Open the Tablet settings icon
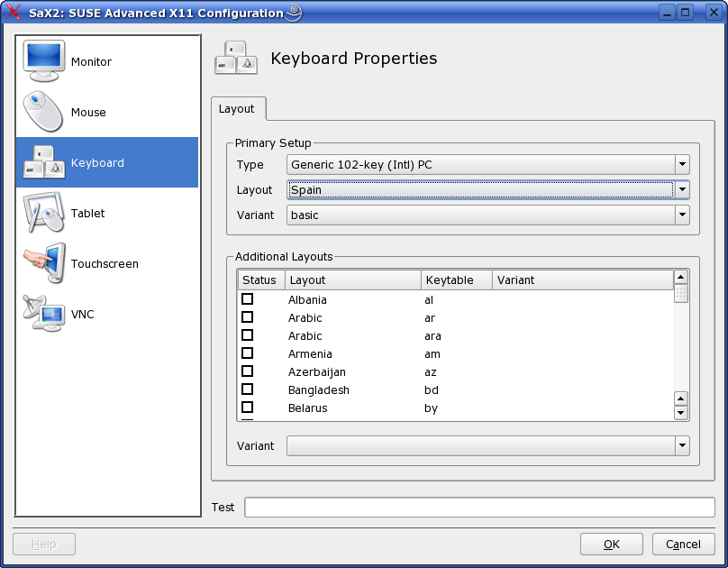 click(x=43, y=213)
